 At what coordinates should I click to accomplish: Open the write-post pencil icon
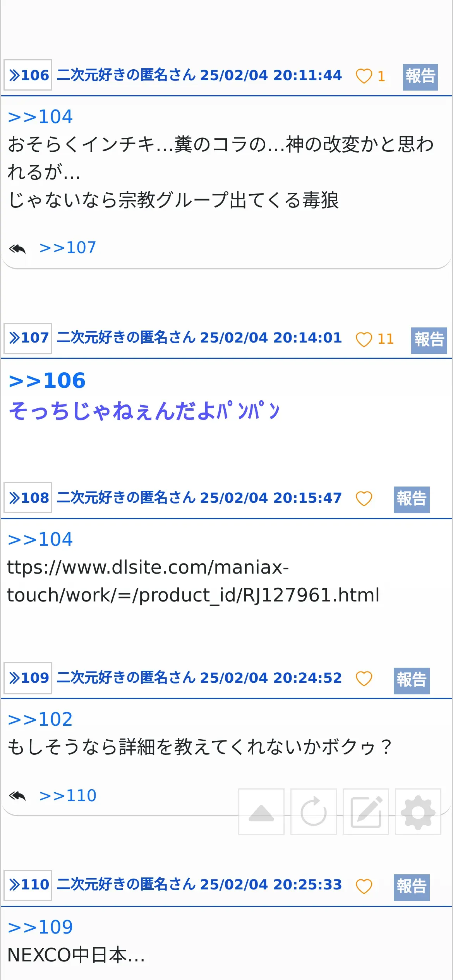pos(366,811)
